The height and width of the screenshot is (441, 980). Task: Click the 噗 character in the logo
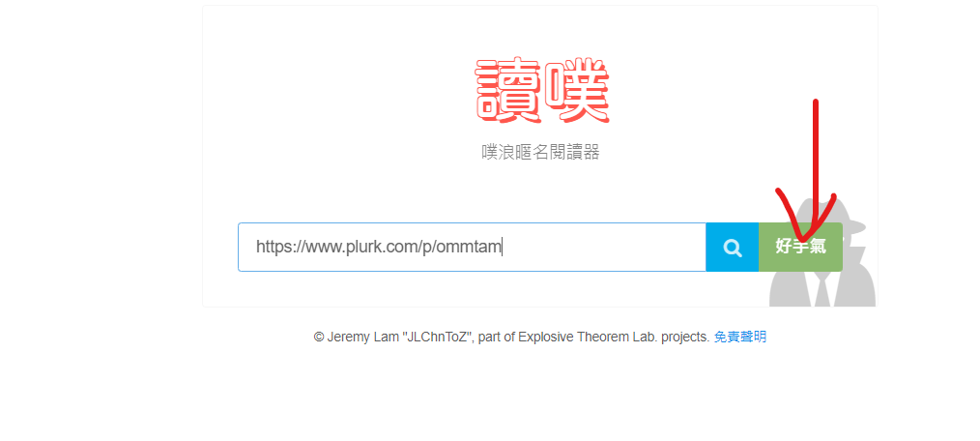(x=577, y=91)
